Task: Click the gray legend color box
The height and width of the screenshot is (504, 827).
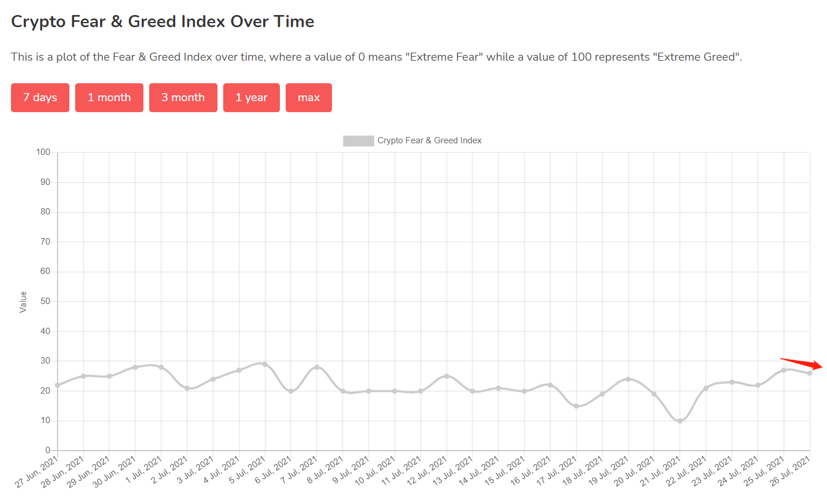Action: click(x=358, y=140)
